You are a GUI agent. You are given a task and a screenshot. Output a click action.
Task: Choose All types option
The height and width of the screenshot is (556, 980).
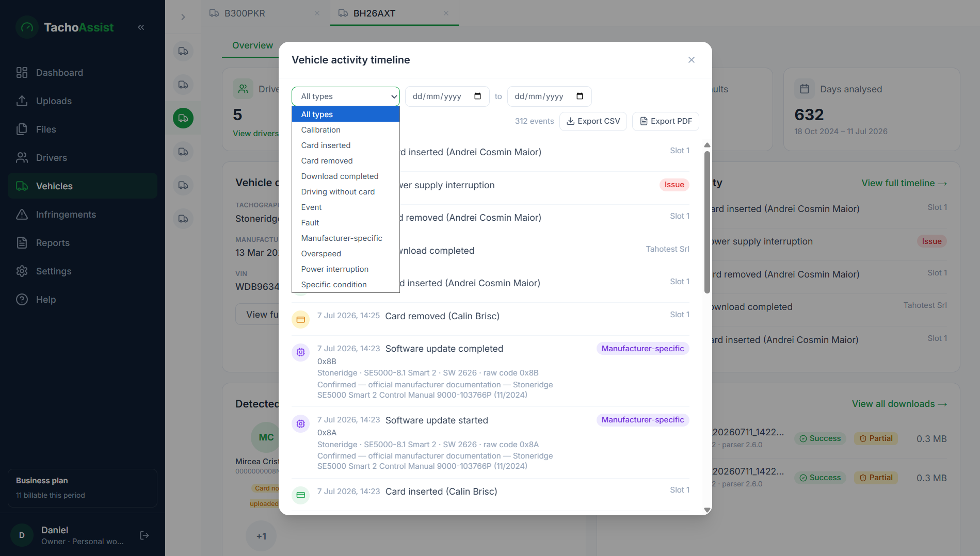pyautogui.click(x=346, y=115)
